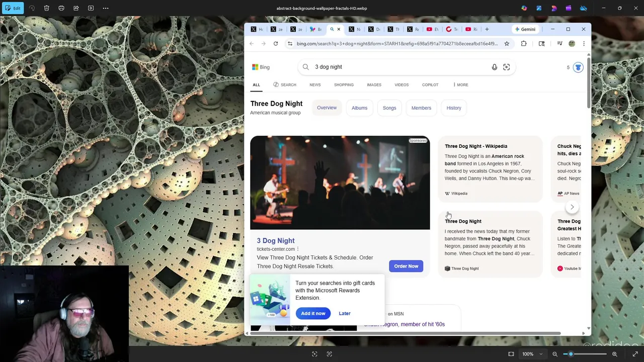Zoom in with plus magnifier in Photos
This screenshot has width=644, height=362.
614,354
